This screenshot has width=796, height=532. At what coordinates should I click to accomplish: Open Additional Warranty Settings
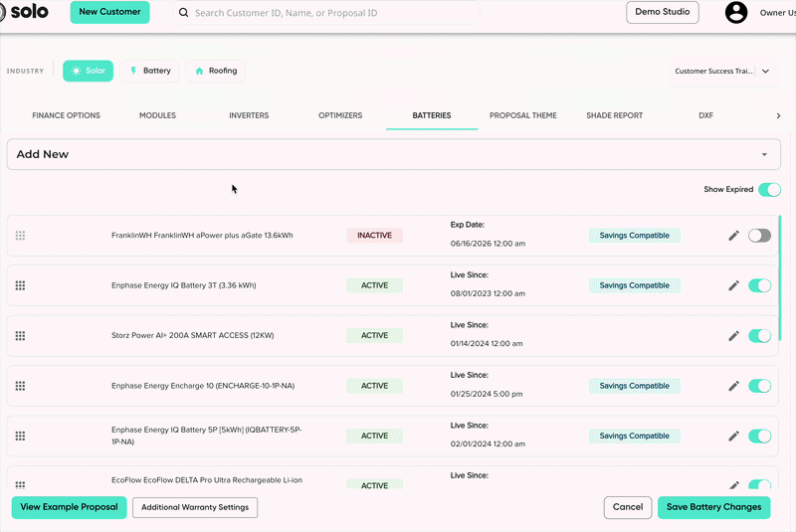coord(195,507)
